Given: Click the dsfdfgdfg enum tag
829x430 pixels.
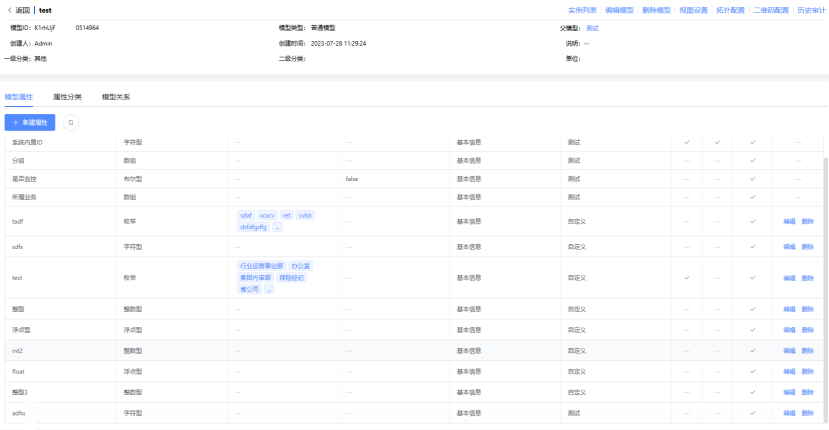Looking at the screenshot, I should pos(253,227).
